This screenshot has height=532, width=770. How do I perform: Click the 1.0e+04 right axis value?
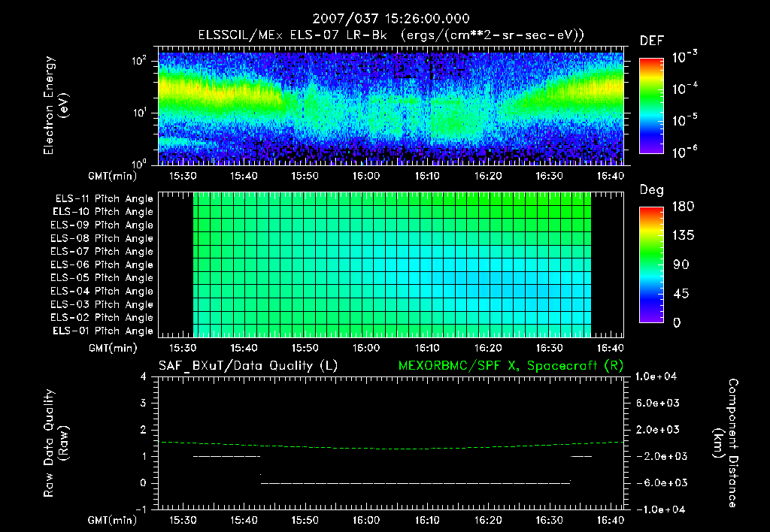coord(656,376)
